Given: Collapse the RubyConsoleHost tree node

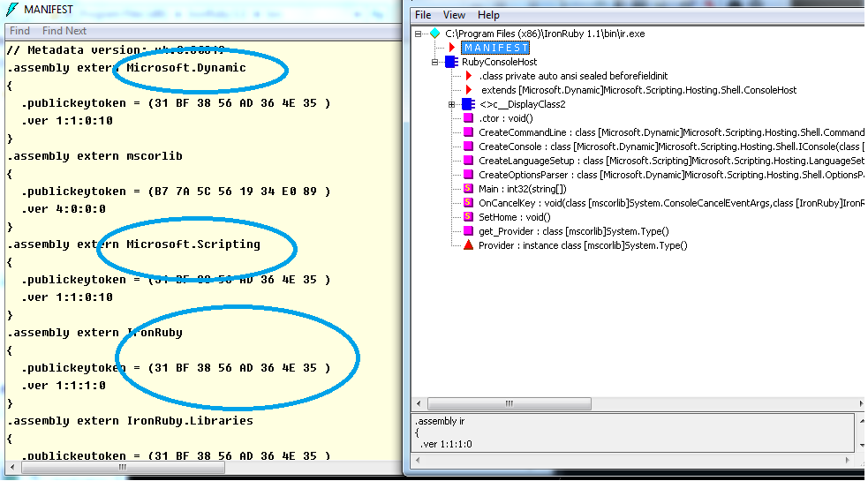Looking at the screenshot, I should tap(435, 62).
